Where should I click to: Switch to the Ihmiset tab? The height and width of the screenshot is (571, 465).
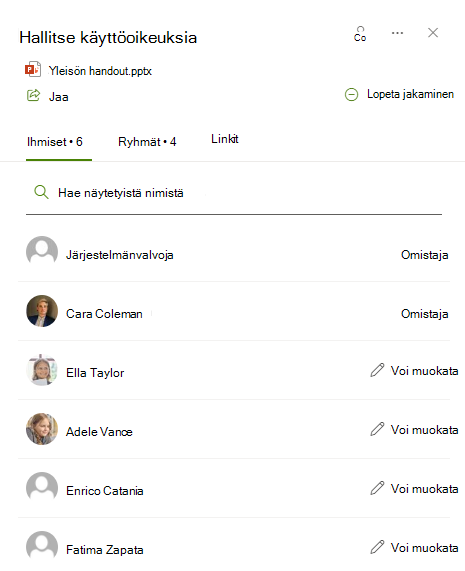[x=55, y=142]
